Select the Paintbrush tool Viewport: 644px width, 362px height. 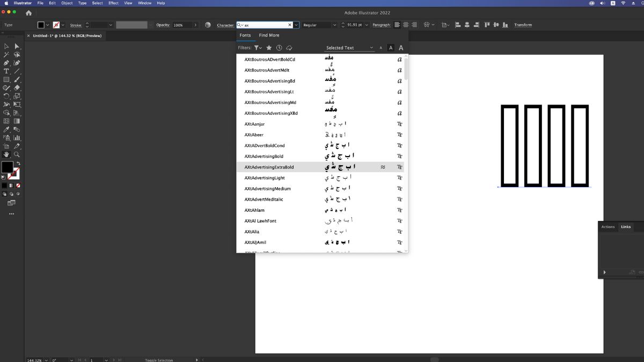click(x=17, y=79)
